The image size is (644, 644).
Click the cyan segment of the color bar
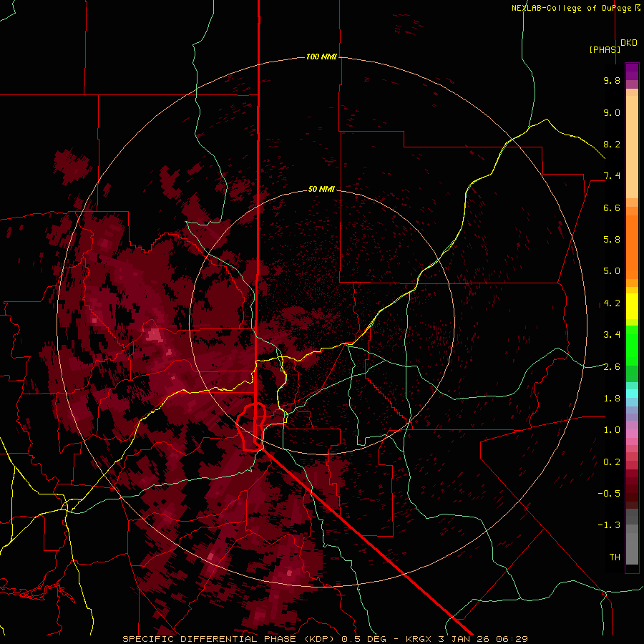pyautogui.click(x=632, y=394)
